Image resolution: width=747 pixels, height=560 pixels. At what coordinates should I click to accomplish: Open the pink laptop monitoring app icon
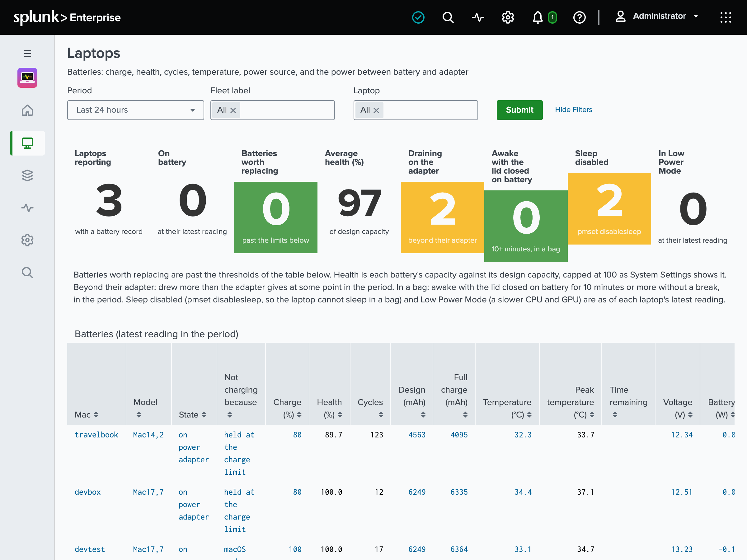[x=27, y=78]
